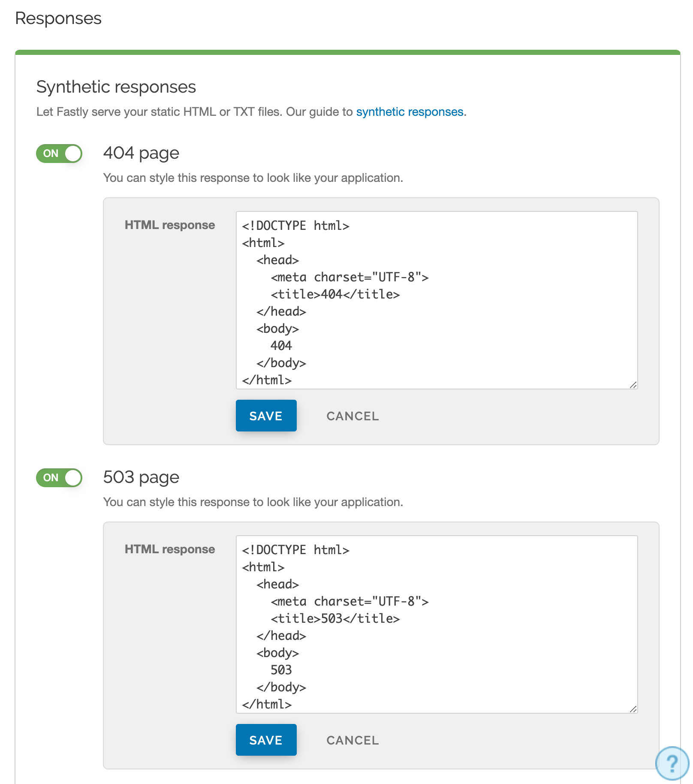Click the 404 page heading
The height and width of the screenshot is (784, 693).
point(141,153)
